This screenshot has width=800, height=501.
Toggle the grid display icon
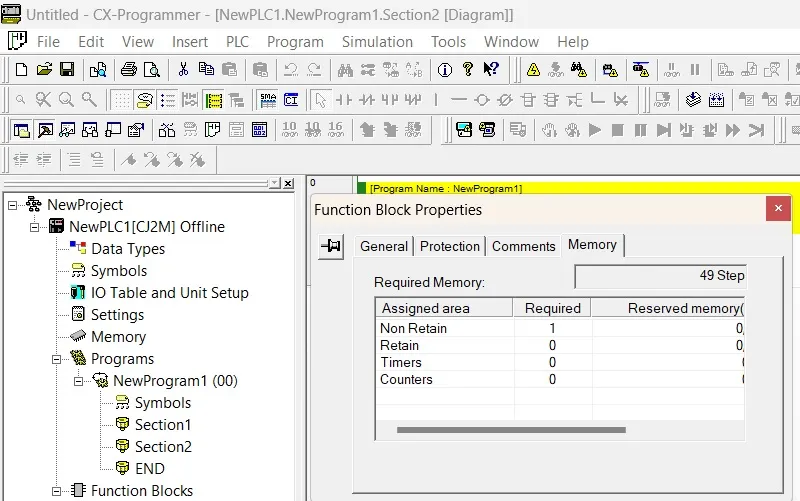pos(122,100)
